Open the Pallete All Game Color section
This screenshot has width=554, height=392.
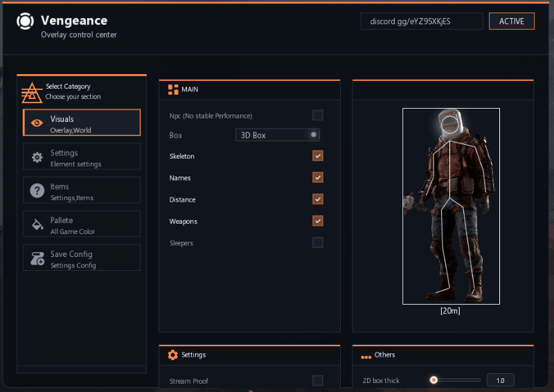(82, 224)
